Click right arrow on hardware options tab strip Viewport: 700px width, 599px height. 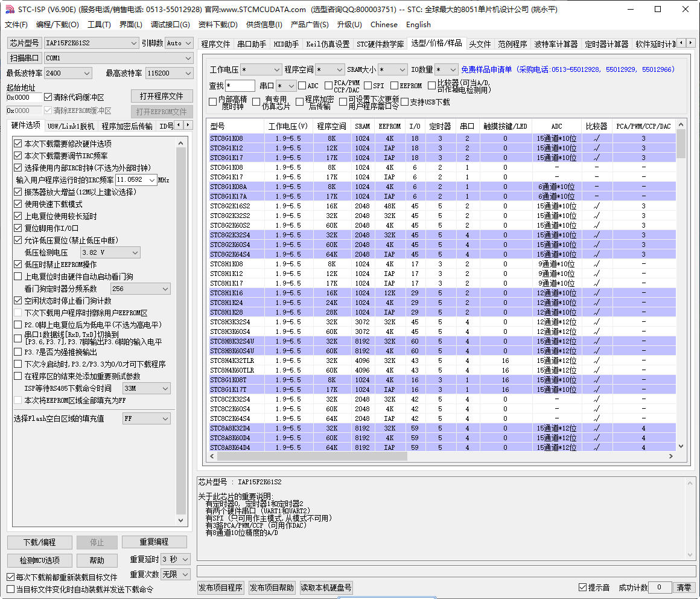click(189, 125)
